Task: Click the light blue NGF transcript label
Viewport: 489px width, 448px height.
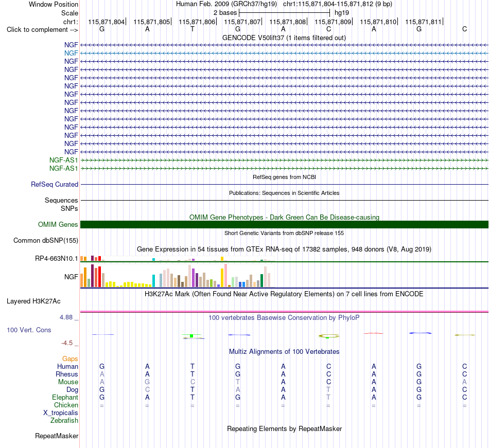Action: point(71,53)
